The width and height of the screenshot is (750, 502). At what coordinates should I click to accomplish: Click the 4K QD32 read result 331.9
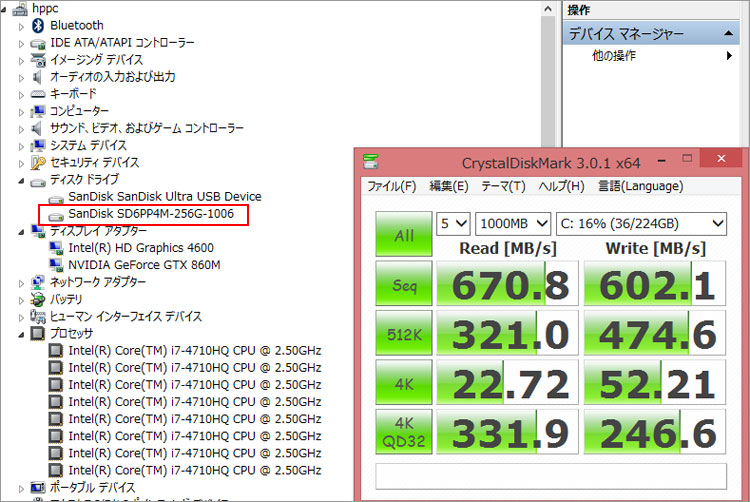(x=507, y=432)
